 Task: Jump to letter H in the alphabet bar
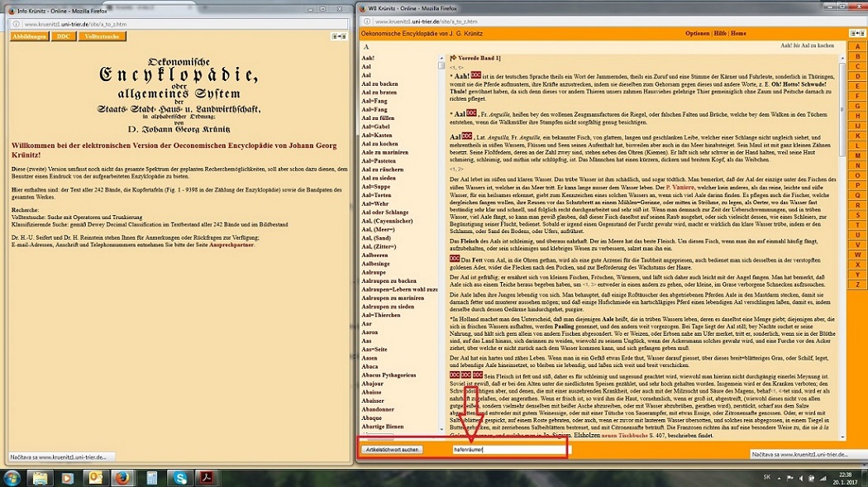tap(857, 117)
